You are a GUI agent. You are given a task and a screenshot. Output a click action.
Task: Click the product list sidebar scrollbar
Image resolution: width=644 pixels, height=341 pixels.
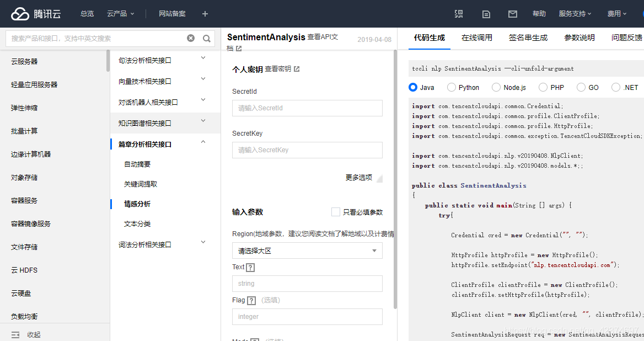108,61
